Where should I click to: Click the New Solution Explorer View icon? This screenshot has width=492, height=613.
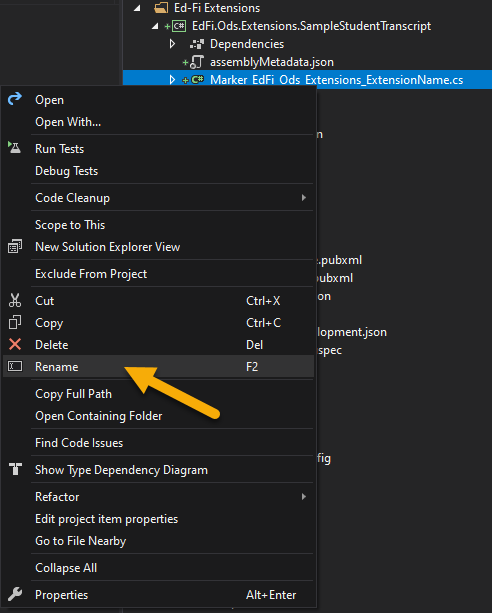(x=15, y=246)
